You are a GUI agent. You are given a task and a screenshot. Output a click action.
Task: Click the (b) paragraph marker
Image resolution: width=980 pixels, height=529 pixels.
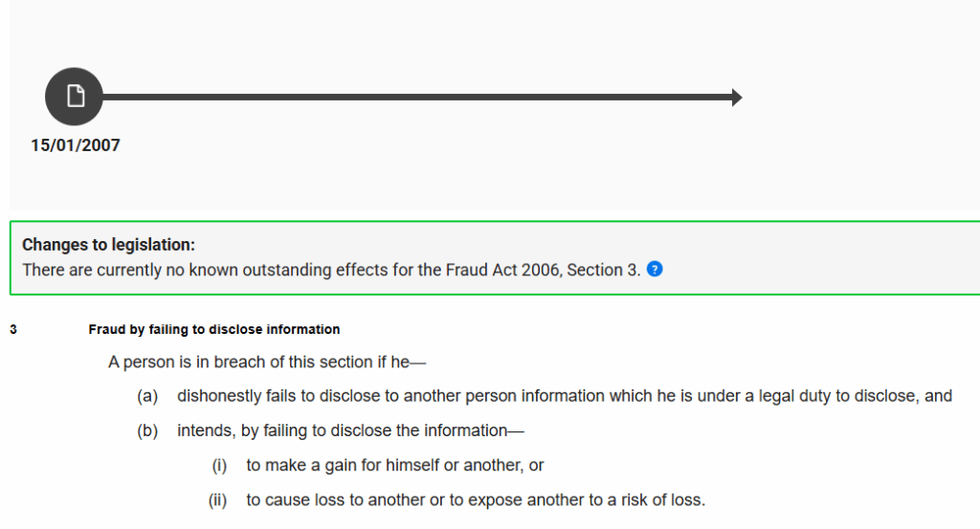tap(147, 430)
